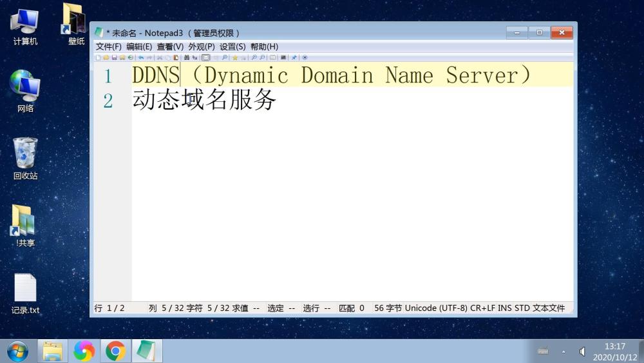The width and height of the screenshot is (644, 363).
Task: Toggle the Always On Top pin icon
Action: click(294, 57)
